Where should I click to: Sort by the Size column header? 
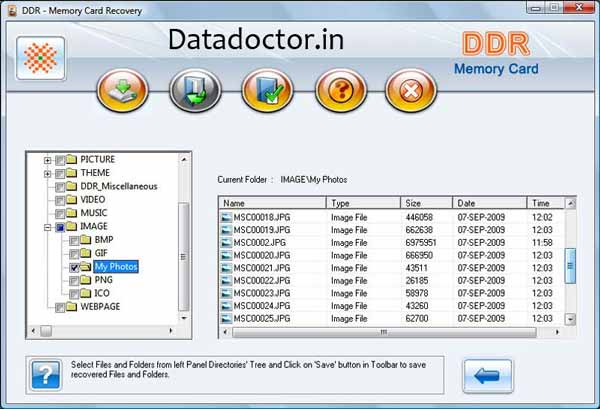pyautogui.click(x=426, y=203)
